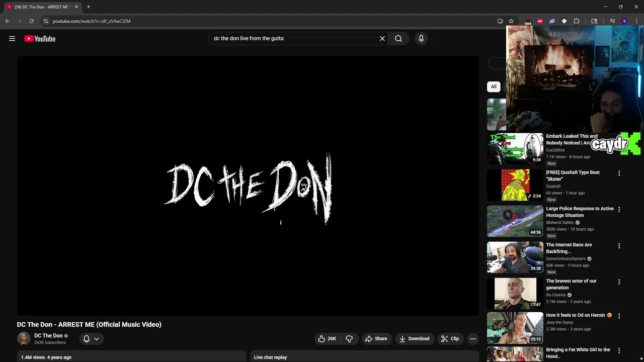Open Chrome three-dot menu
Viewport: 644px width, 362px height.
(636, 21)
